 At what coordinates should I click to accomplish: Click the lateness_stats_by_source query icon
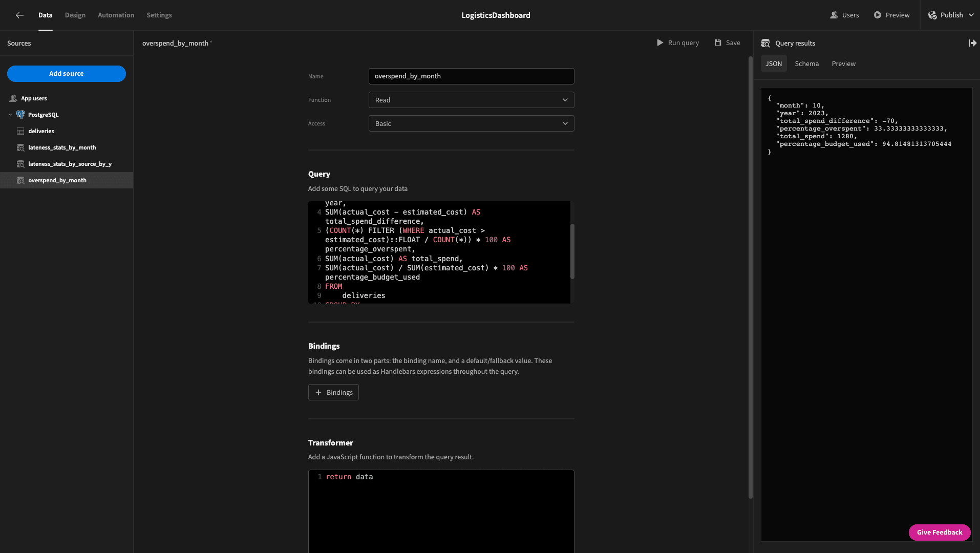pyautogui.click(x=20, y=164)
